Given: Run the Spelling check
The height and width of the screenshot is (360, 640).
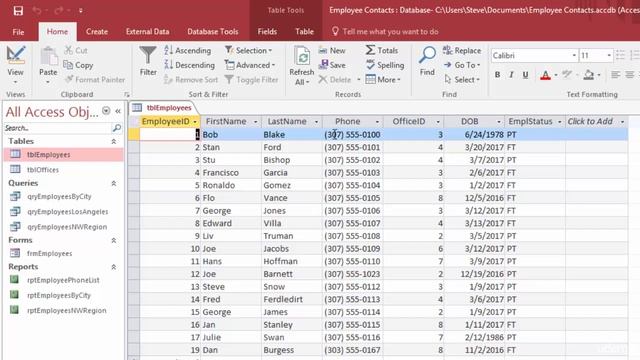Looking at the screenshot, I should pos(385,65).
